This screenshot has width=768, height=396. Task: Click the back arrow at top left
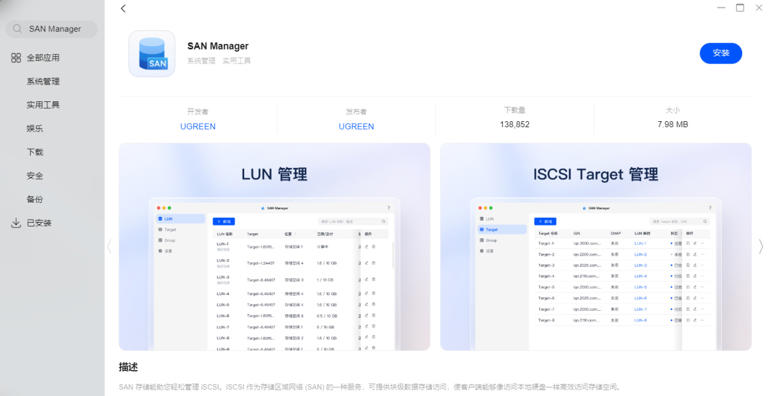point(123,8)
